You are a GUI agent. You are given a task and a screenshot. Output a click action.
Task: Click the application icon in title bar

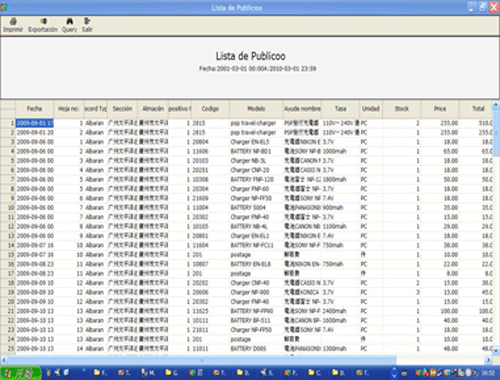click(4, 7)
